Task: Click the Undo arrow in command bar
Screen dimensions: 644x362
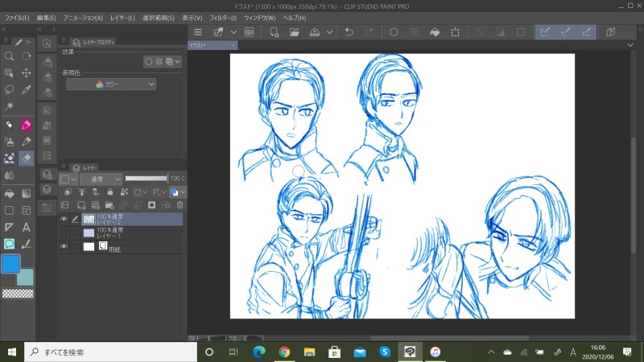Action: [x=349, y=32]
